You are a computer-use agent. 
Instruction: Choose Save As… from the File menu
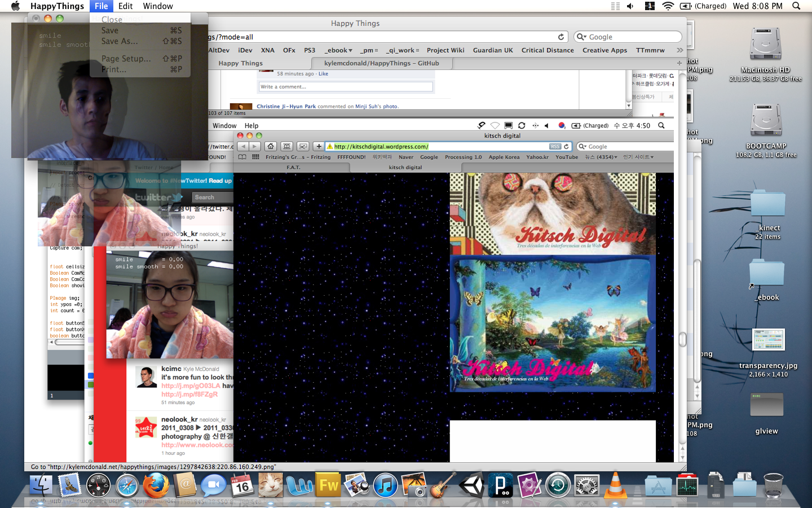pyautogui.click(x=120, y=41)
